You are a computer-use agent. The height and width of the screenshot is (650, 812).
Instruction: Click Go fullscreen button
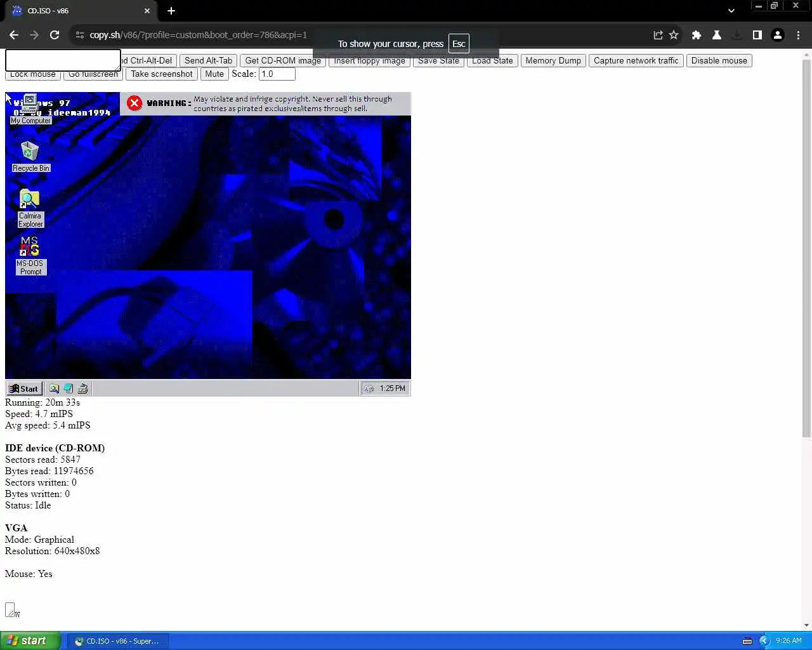pos(93,75)
